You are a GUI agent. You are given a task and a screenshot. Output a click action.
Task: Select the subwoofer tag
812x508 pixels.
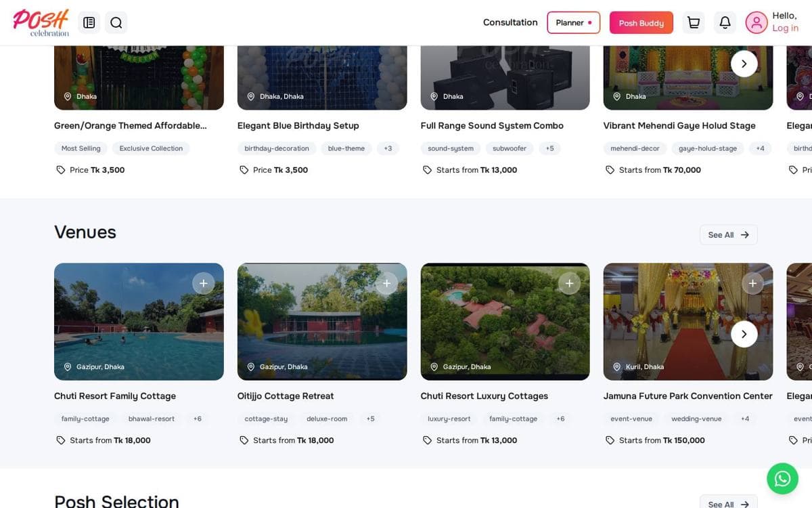click(510, 148)
